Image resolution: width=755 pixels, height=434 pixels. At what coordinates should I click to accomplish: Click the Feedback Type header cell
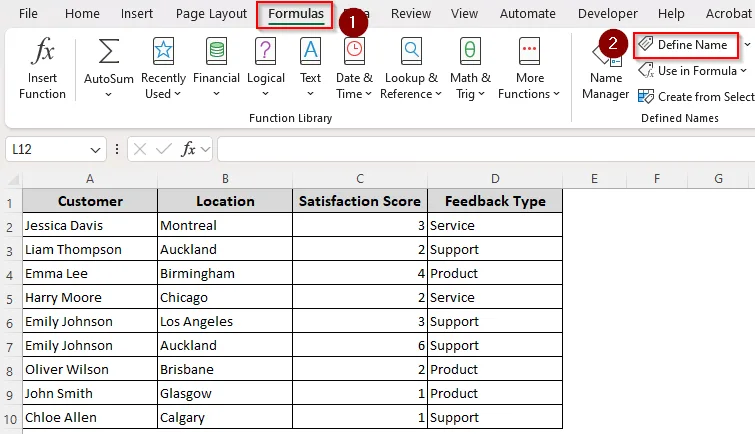495,201
